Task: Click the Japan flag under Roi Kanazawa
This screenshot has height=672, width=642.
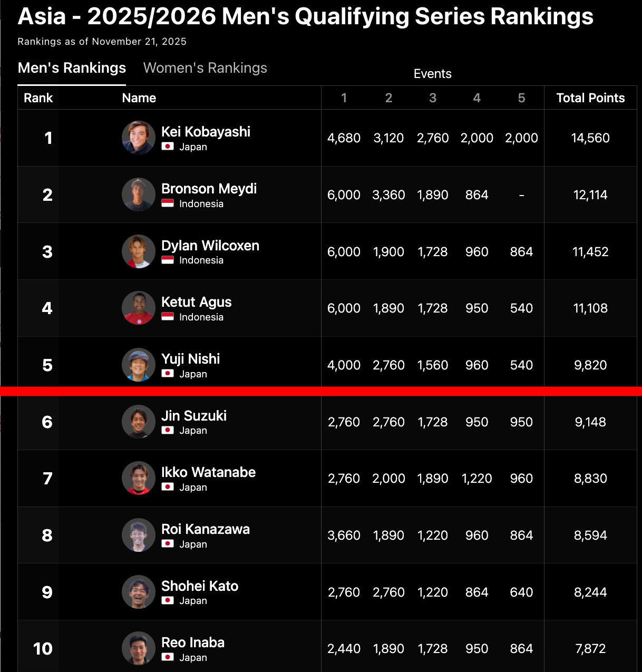Action: pos(168,544)
